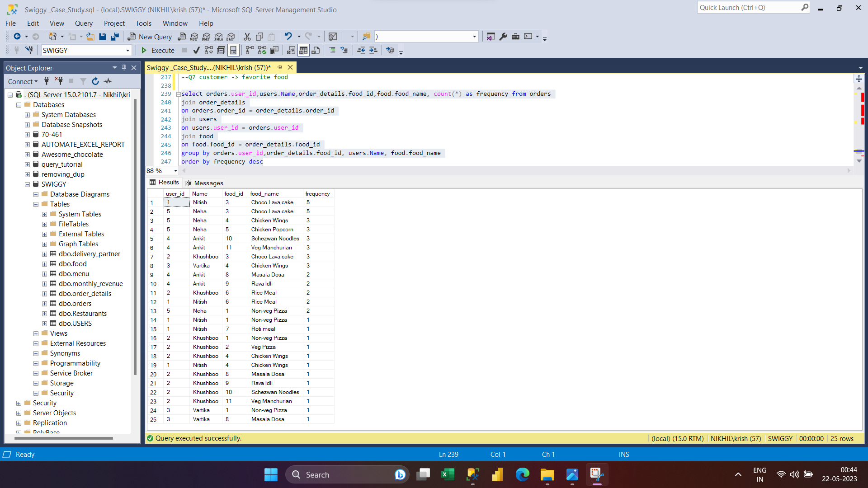Click the Find in Files icon

pos(366,37)
